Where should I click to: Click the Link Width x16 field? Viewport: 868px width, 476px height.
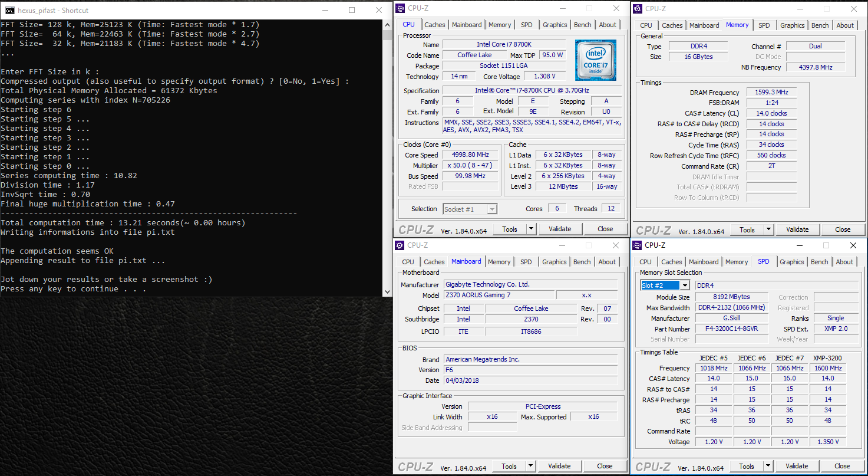pyautogui.click(x=492, y=416)
